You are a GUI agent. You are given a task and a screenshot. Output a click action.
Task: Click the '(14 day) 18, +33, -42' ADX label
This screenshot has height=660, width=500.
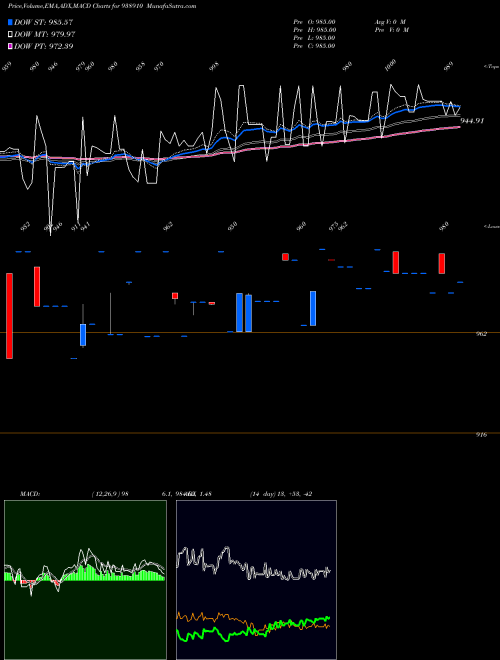click(x=281, y=494)
